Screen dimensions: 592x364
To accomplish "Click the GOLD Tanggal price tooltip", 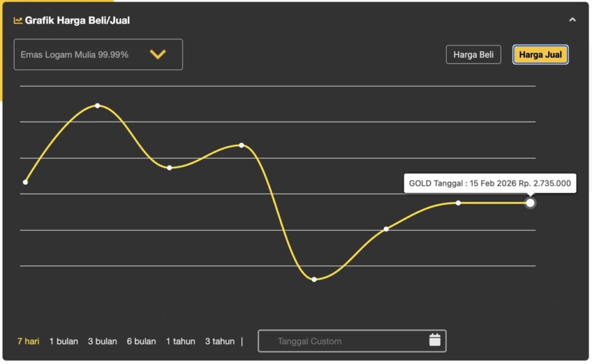I will click(x=490, y=184).
